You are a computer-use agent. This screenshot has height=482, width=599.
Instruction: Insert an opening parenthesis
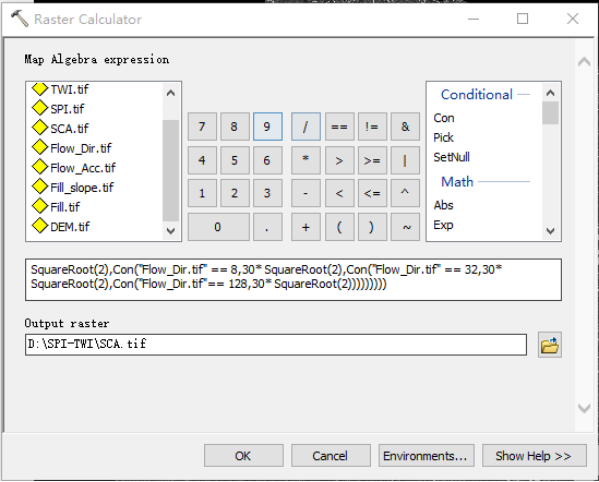340,227
